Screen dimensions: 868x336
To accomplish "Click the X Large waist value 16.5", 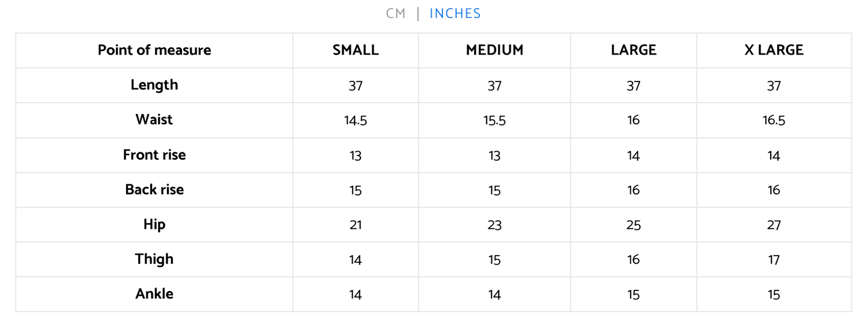I will pyautogui.click(x=774, y=121).
